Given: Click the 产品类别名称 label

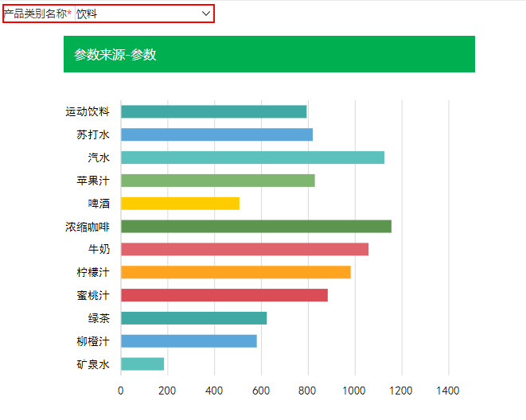Looking at the screenshot, I should [x=37, y=14].
